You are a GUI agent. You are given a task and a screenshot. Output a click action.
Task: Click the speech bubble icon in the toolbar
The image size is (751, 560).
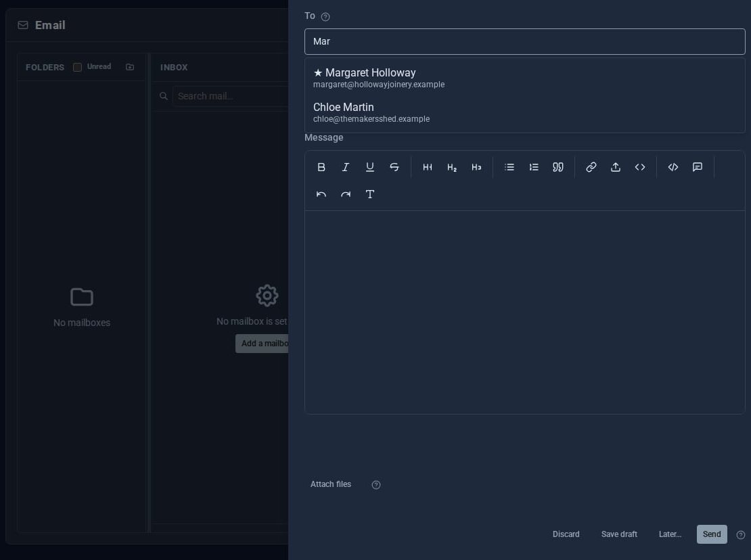[x=698, y=167]
